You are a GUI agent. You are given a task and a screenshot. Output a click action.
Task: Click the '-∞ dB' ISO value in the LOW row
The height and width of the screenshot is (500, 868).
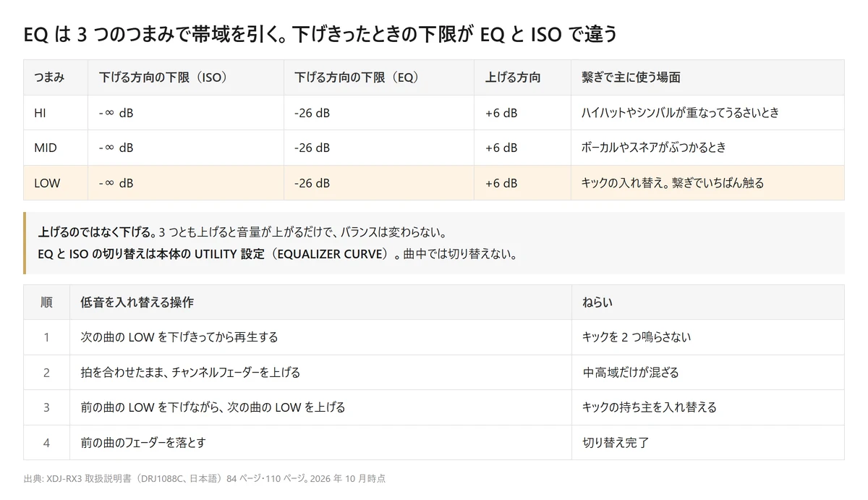pos(186,183)
